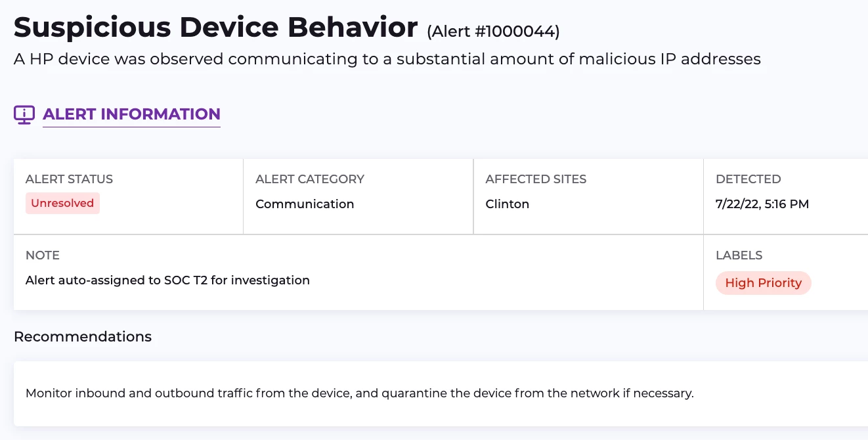Click the monitor alert icon beside Alert Information
The height and width of the screenshot is (440, 868).
(24, 115)
